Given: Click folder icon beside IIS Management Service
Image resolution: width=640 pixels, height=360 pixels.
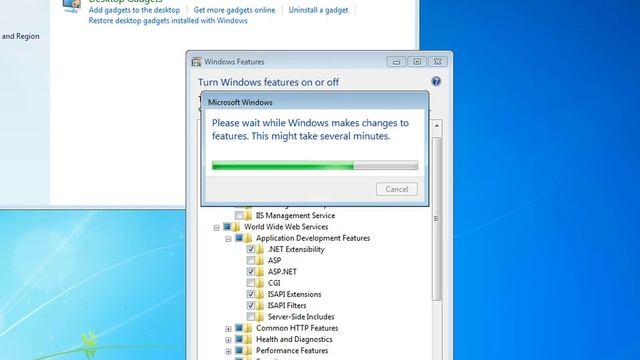Looking at the screenshot, I should pos(249,215).
